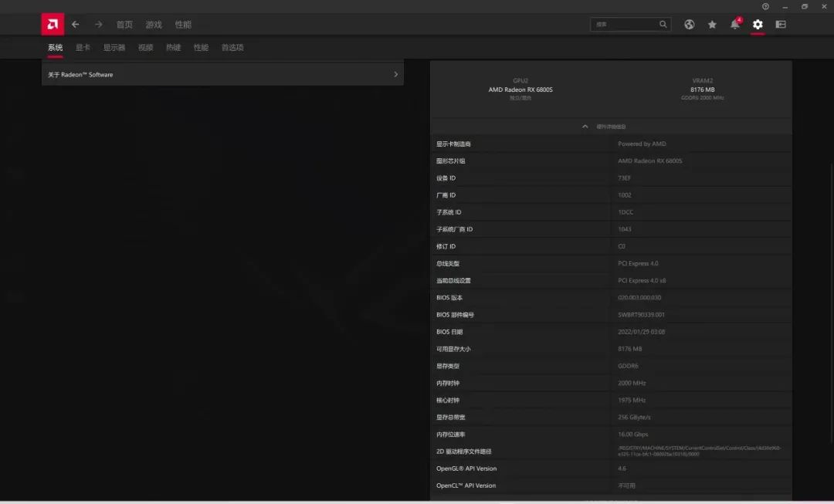Toggle the sidebar panel icon
Screen dimensions: 834x504
tap(781, 25)
